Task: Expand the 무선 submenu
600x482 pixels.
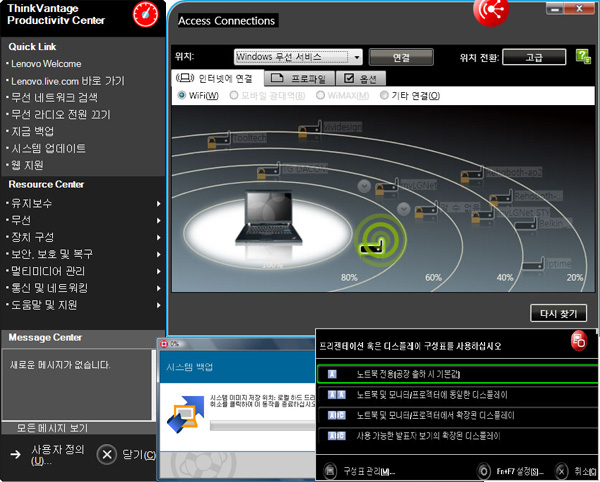Action: (x=158, y=221)
